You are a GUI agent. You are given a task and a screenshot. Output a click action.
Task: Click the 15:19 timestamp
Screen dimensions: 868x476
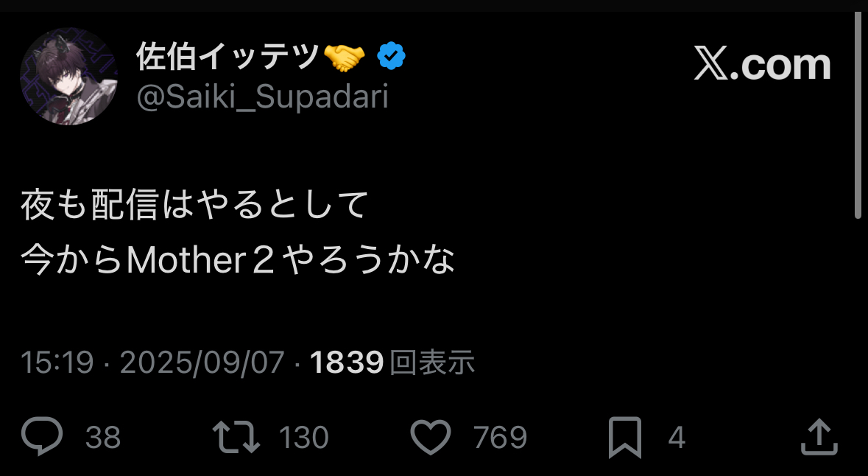coord(57,362)
